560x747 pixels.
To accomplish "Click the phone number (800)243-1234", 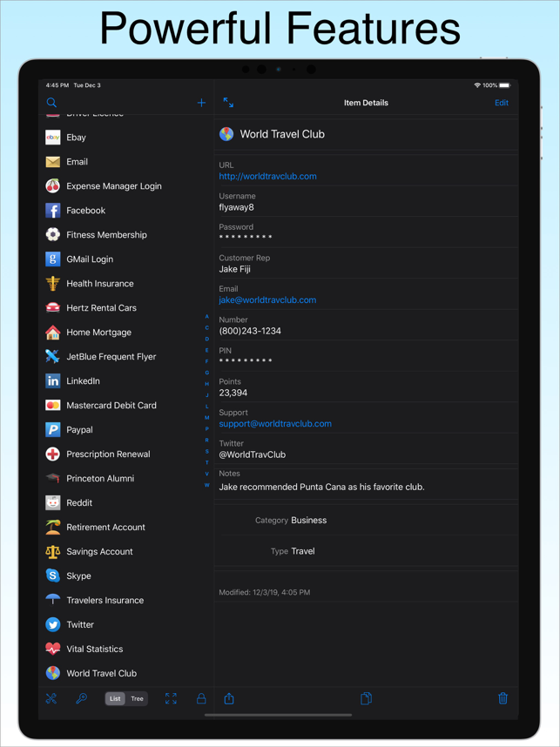I will tap(250, 331).
